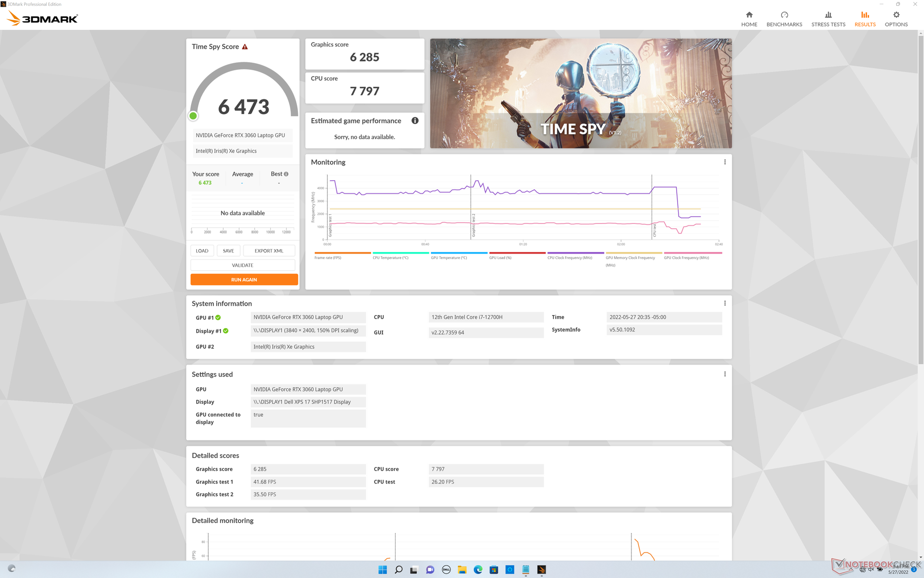Click the EXPORT XML button
924x578 pixels.
click(x=269, y=251)
